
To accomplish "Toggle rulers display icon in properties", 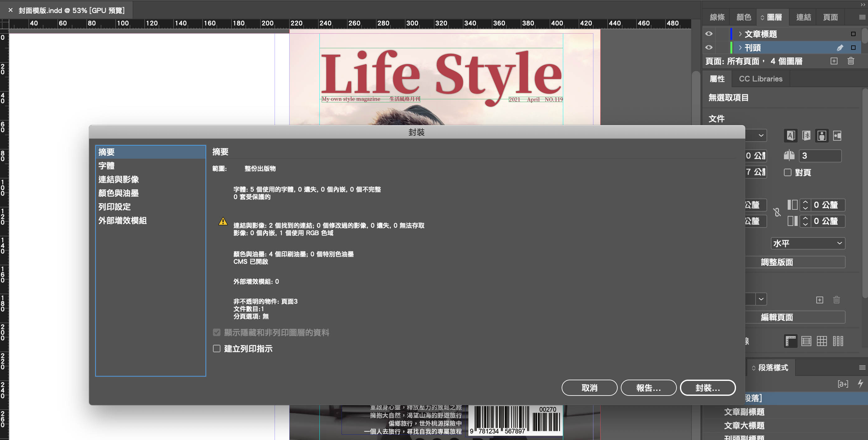I will click(790, 341).
